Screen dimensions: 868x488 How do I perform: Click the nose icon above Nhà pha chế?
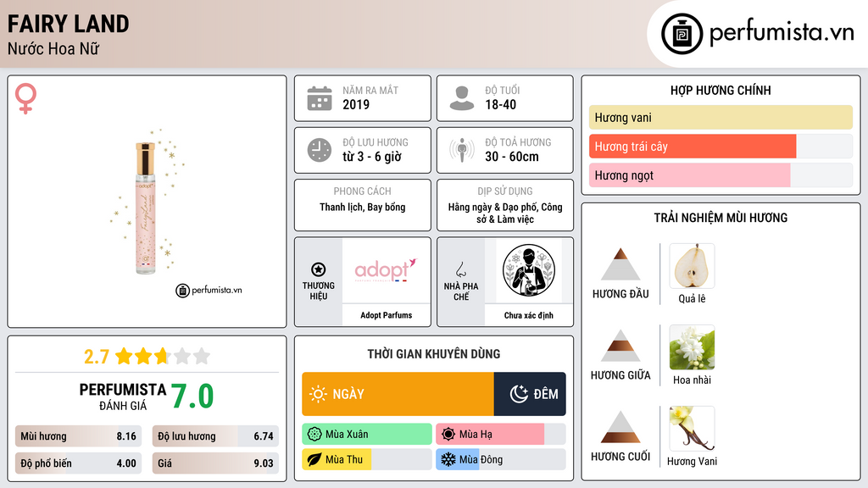(460, 269)
